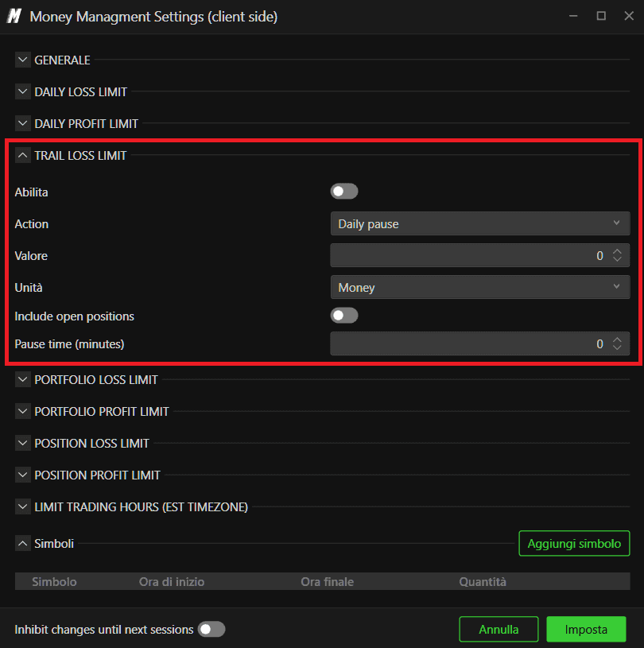Open the Action dropdown showing Daily pause
The width and height of the screenshot is (644, 648).
(480, 223)
